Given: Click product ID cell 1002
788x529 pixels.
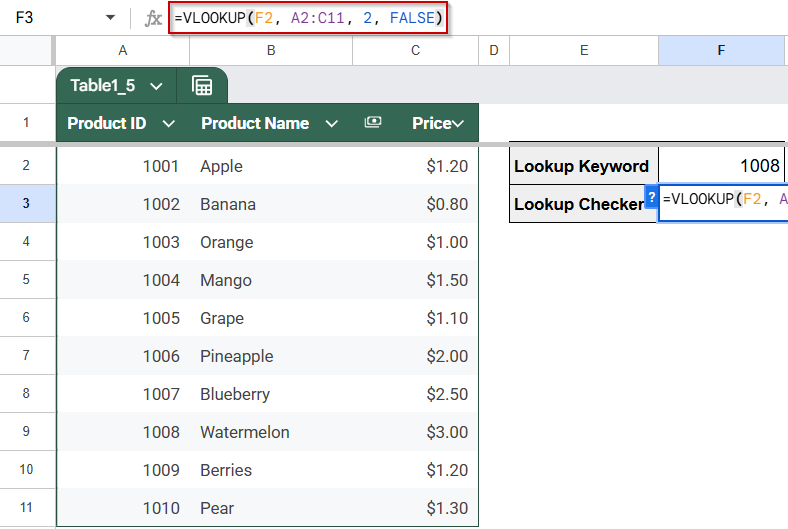Looking at the screenshot, I should coord(123,204).
